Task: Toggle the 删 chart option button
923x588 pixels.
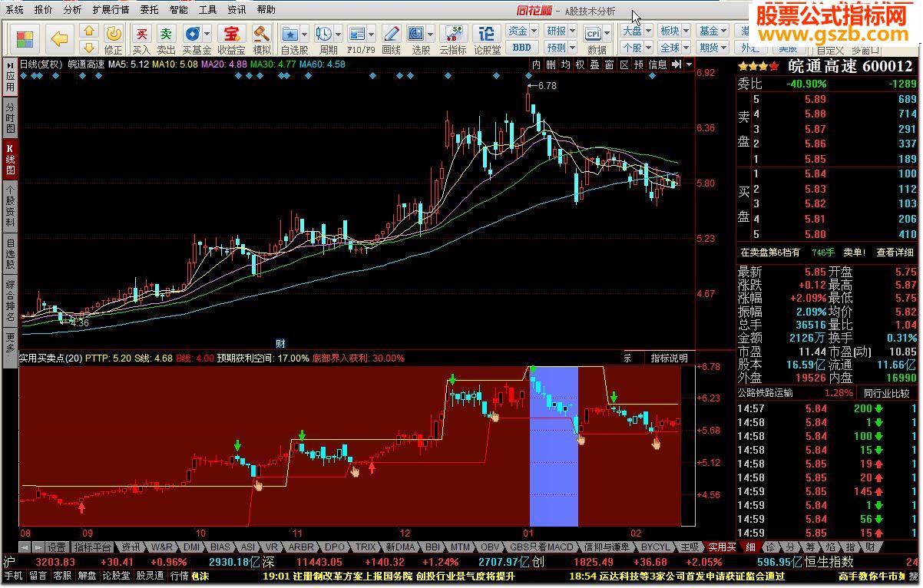Action: 551,64
